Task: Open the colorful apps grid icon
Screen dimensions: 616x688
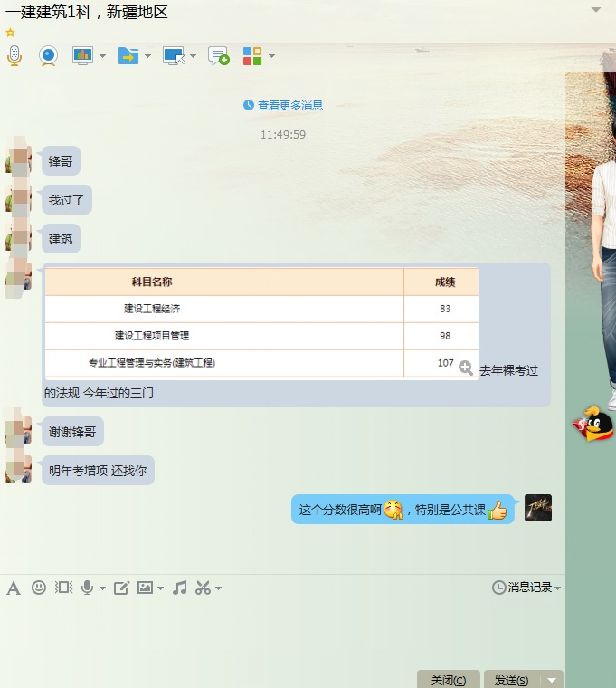Action: 252,56
